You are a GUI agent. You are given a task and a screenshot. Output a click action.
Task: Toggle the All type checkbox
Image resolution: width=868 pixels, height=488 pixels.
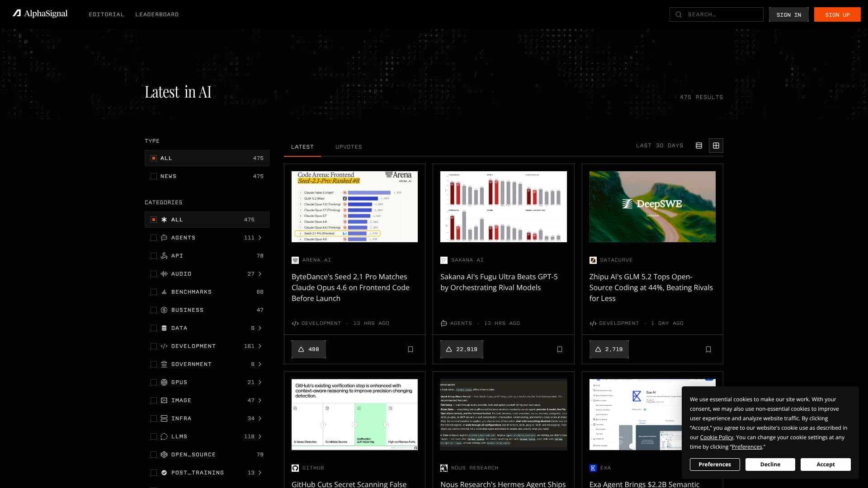tap(154, 158)
